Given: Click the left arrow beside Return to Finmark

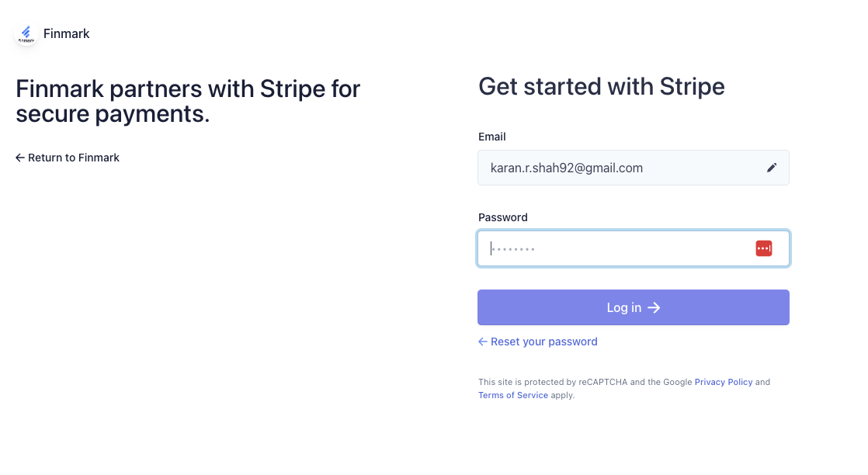Looking at the screenshot, I should tap(20, 158).
